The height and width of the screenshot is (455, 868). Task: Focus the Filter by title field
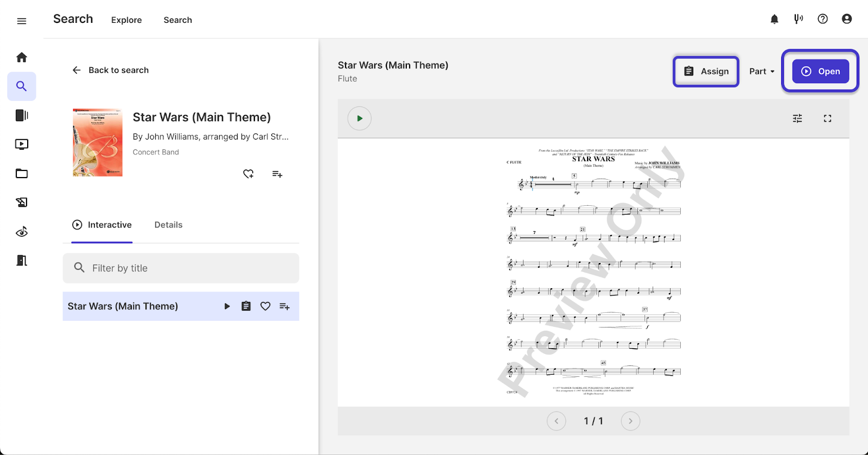181,268
